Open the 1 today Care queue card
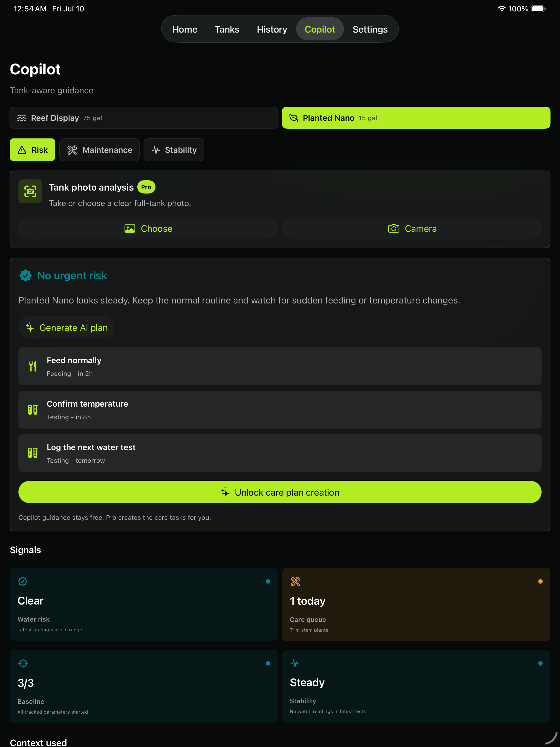Viewport: 560px width, 747px height. coord(416,605)
